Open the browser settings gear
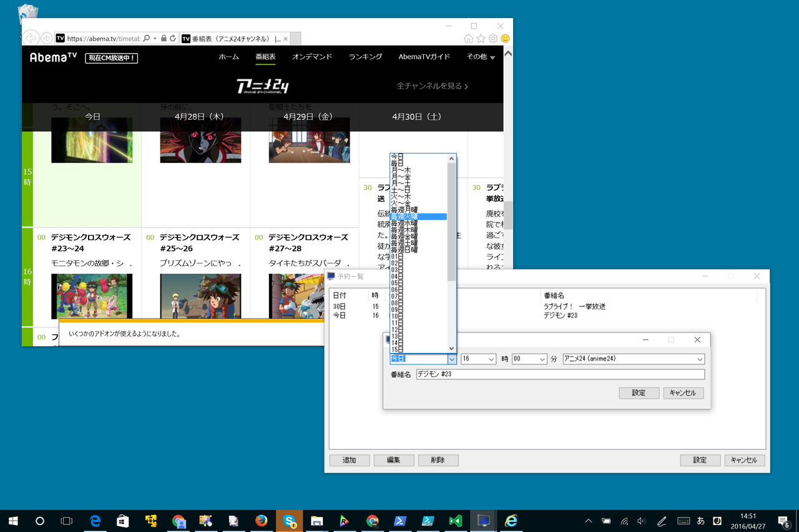Viewport: 799px width, 532px height. pyautogui.click(x=493, y=39)
